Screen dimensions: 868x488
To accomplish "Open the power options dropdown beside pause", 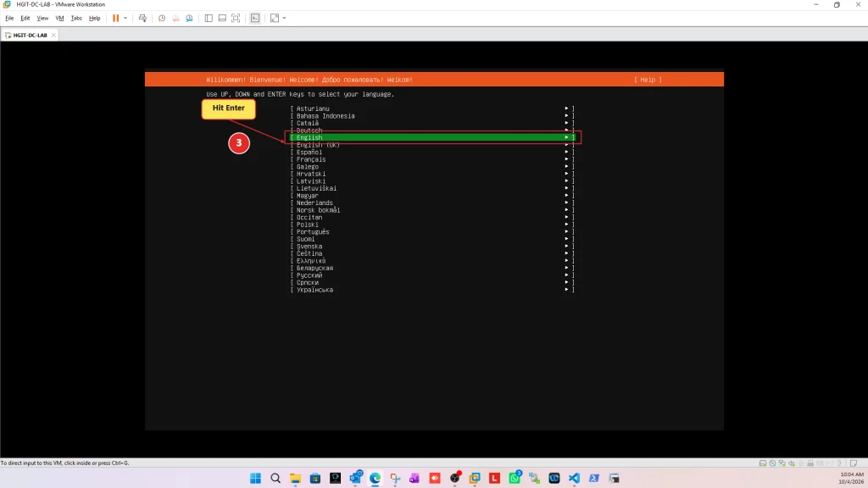I will pyautogui.click(x=125, y=19).
